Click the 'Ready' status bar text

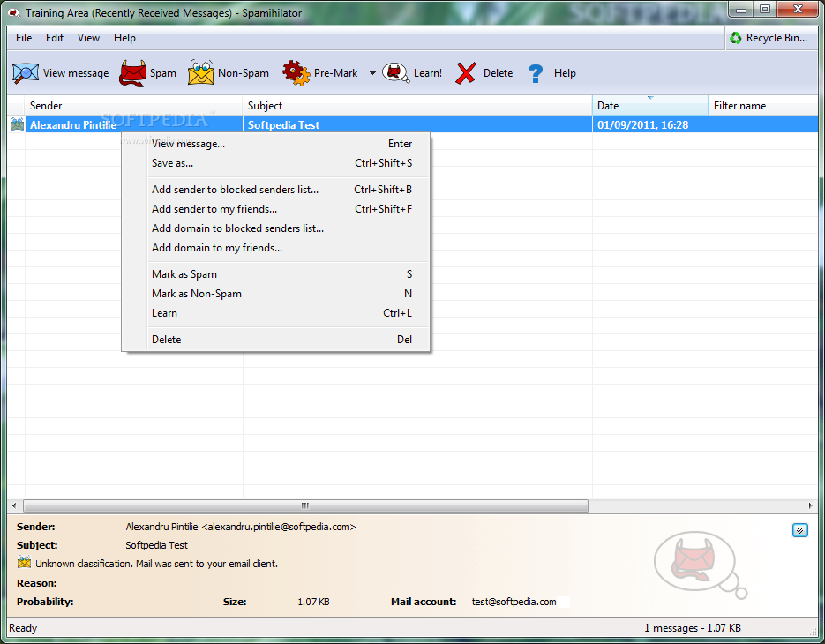tap(23, 628)
